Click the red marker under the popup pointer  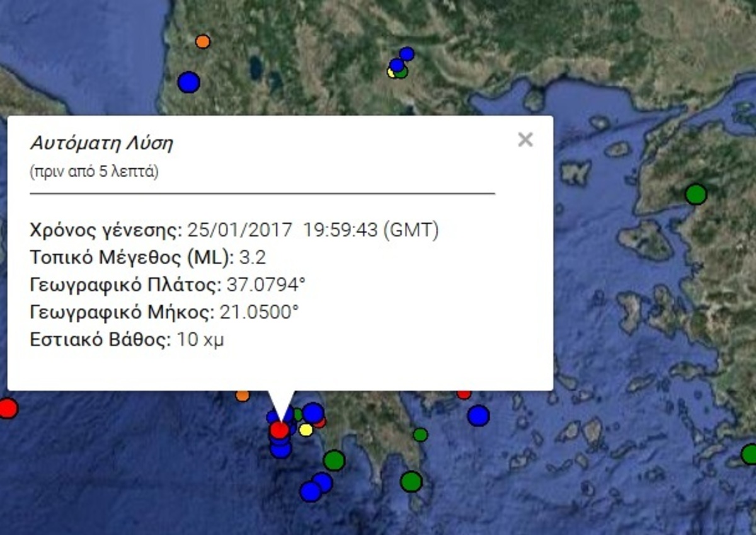[279, 430]
